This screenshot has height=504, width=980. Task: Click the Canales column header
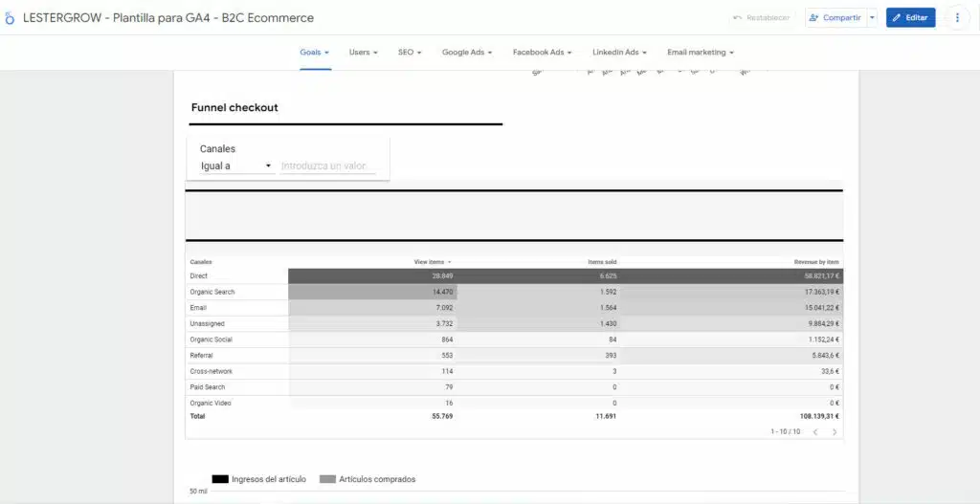201,262
